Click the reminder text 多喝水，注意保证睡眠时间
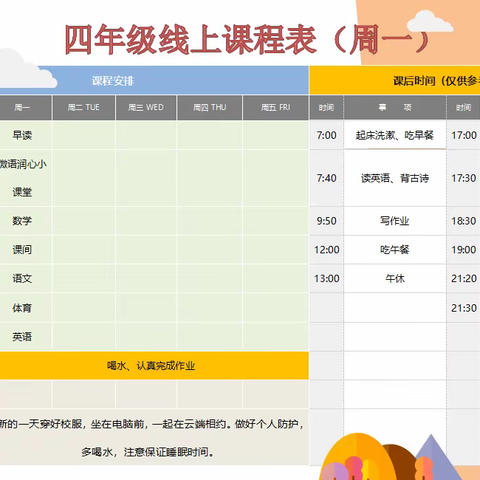The image size is (480, 480). (x=148, y=452)
